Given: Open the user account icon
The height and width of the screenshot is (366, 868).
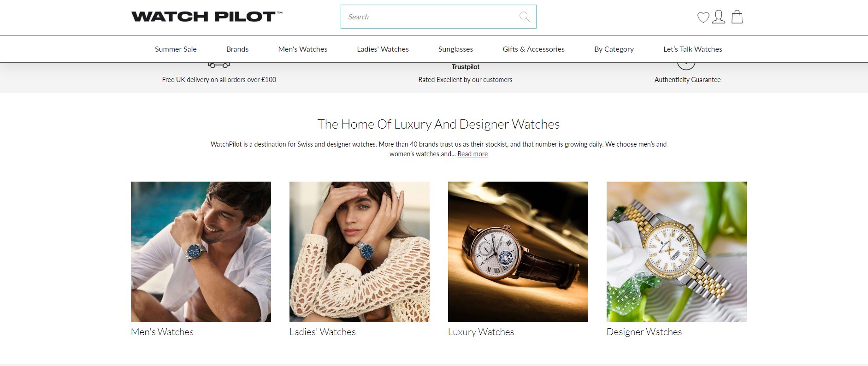Looking at the screenshot, I should click(718, 17).
